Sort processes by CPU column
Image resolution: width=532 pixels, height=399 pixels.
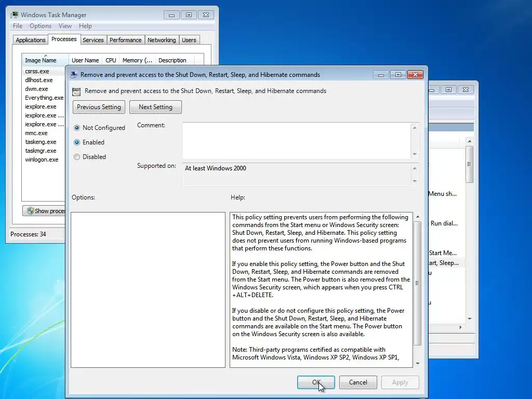coord(111,60)
